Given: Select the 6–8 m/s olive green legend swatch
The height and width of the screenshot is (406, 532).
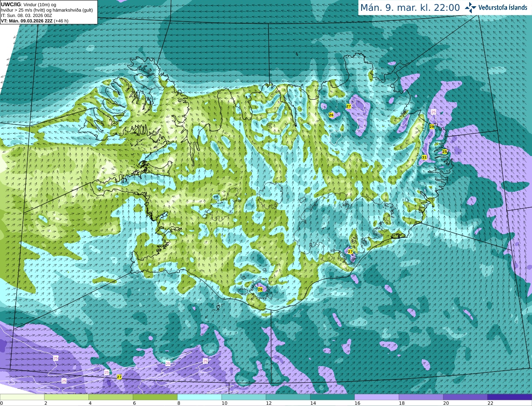Looking at the screenshot, I should (x=155, y=397).
